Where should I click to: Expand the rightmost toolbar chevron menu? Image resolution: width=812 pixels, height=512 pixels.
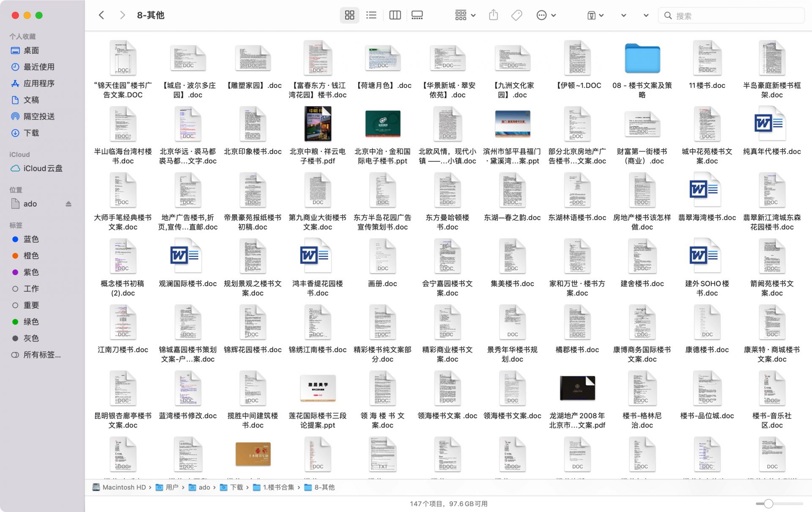pyautogui.click(x=645, y=16)
